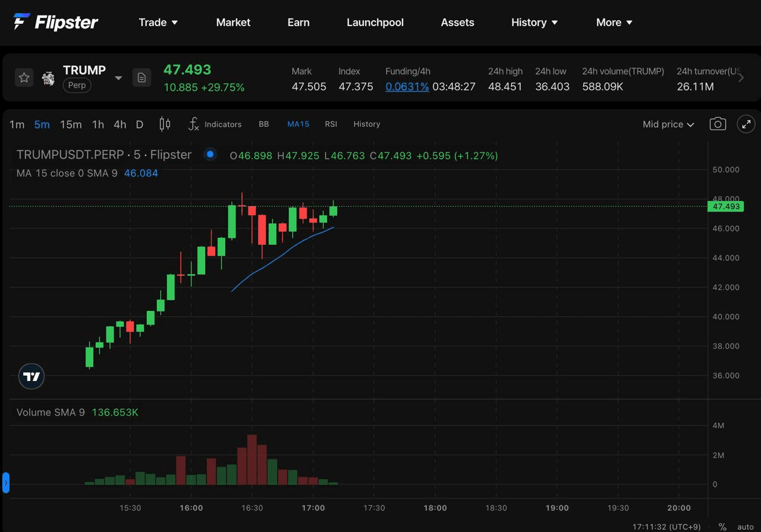
Task: Click the 24h turnover value 26.11M
Action: pos(695,87)
